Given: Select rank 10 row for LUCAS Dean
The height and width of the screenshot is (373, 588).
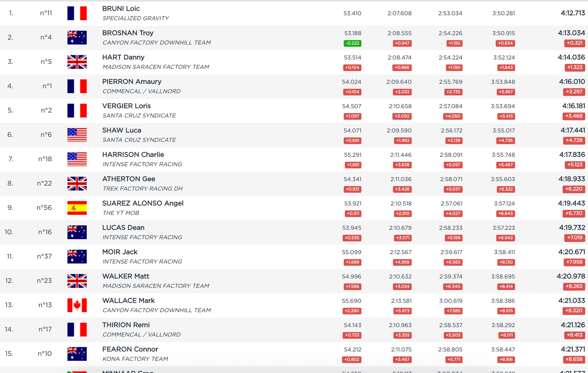Looking at the screenshot, I should 9,232.
